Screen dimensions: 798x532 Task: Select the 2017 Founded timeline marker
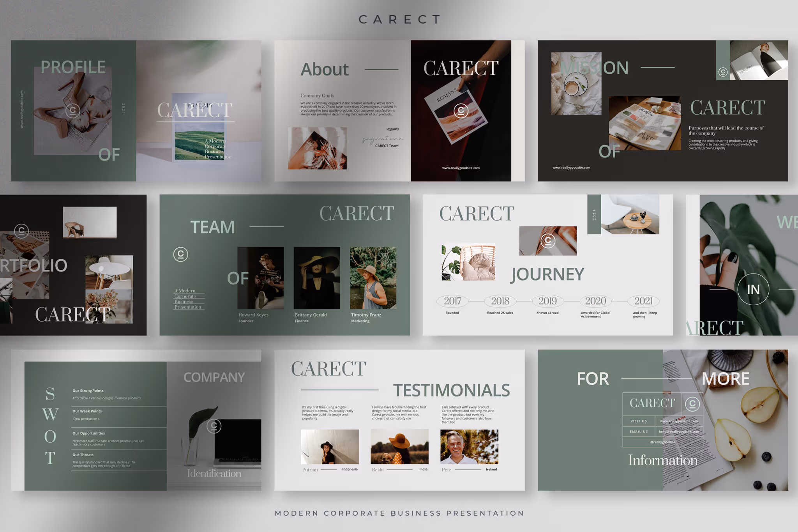click(452, 301)
